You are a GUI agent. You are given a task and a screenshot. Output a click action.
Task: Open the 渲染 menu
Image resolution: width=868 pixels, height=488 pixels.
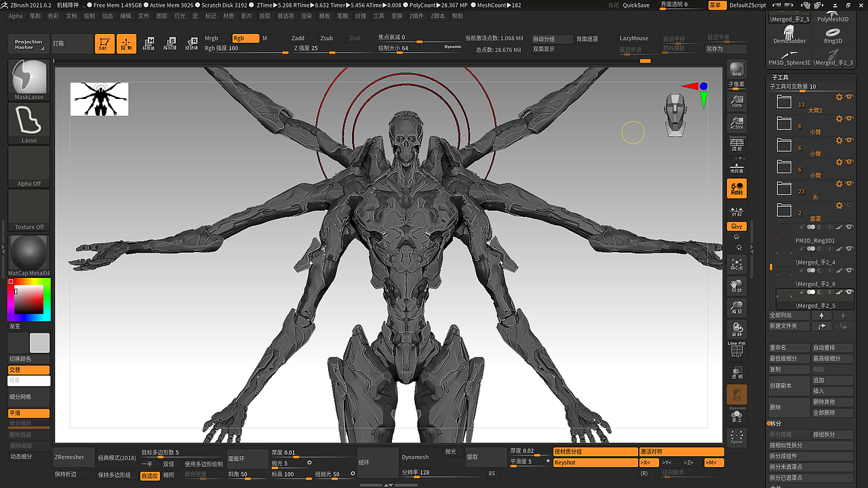click(307, 16)
